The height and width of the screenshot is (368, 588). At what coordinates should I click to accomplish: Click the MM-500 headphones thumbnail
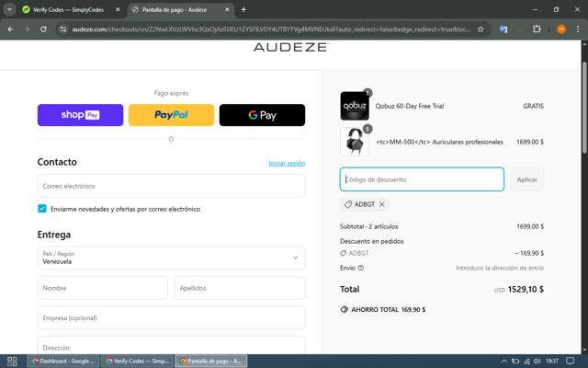click(355, 142)
